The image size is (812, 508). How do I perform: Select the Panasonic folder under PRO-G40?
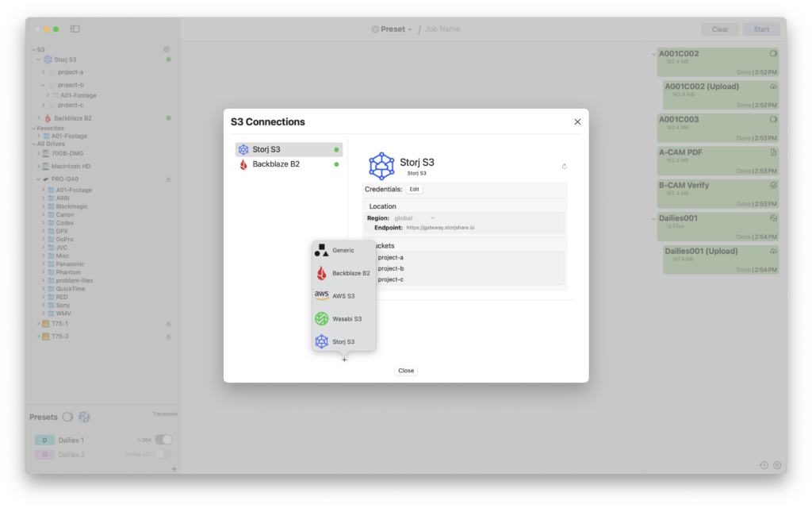pos(70,264)
